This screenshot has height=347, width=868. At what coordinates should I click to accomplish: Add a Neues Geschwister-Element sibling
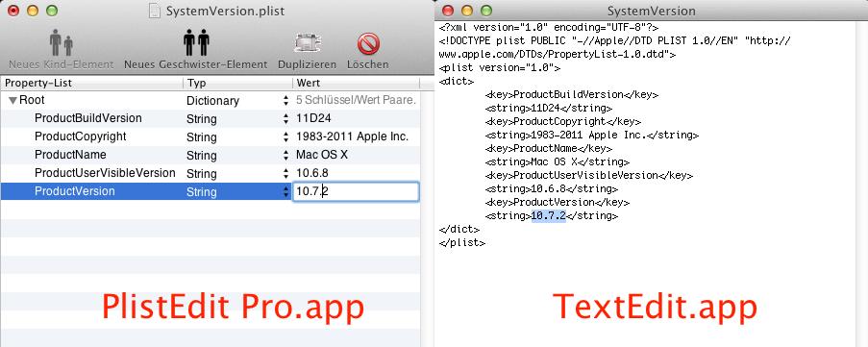[196, 43]
